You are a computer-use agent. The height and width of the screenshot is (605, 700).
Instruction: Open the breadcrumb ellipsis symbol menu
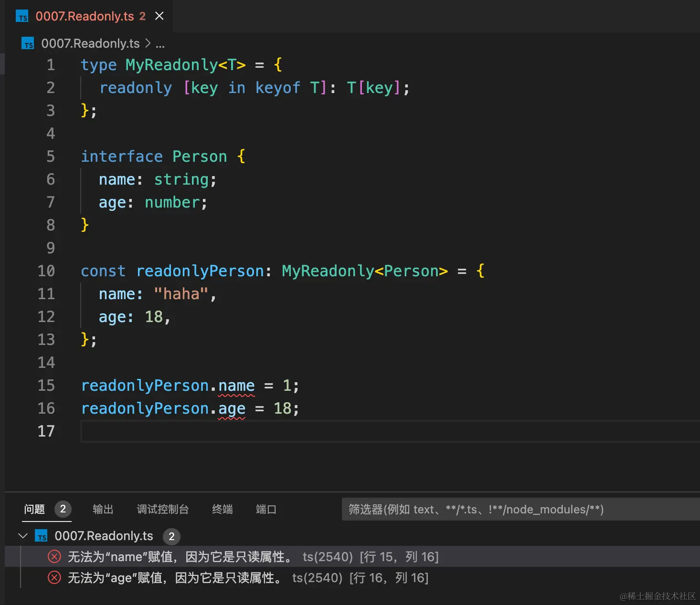click(x=160, y=44)
